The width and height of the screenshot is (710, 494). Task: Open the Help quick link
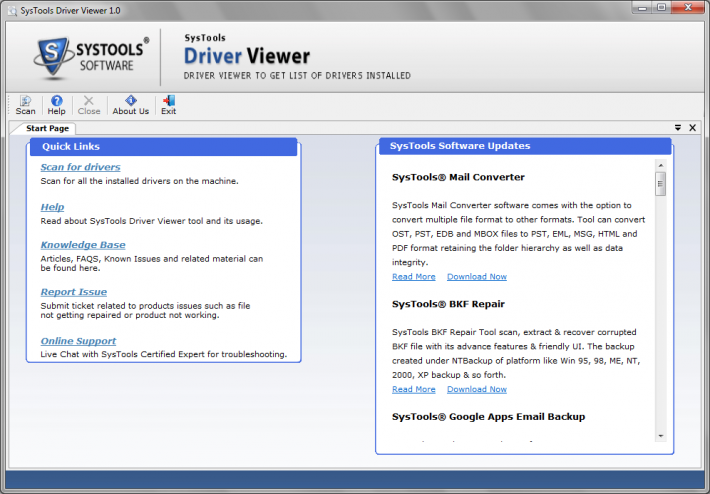[x=52, y=207]
